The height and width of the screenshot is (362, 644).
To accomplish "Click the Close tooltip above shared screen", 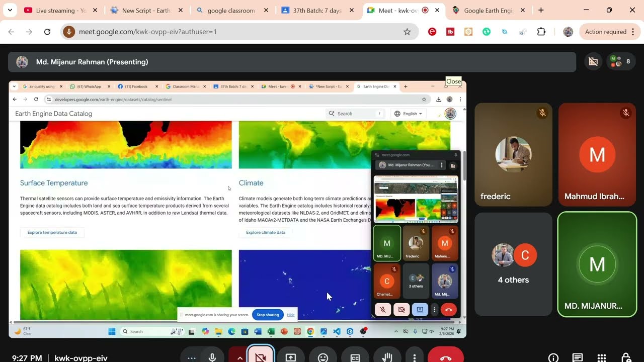I will click(x=453, y=81).
